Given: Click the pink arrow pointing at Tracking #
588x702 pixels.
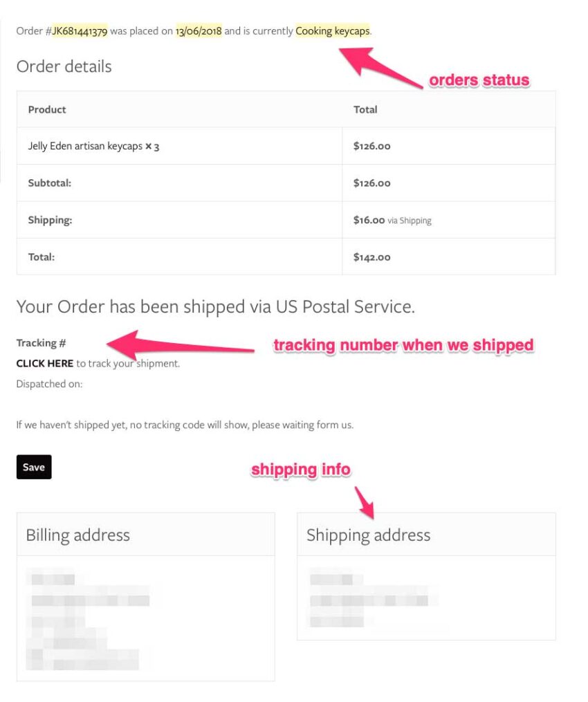Looking at the screenshot, I should [x=178, y=345].
